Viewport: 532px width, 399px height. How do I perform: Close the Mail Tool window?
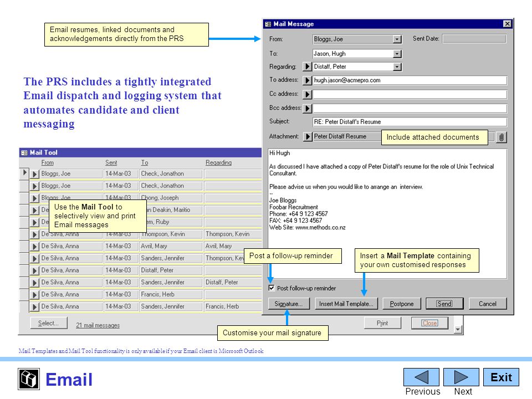[x=429, y=323]
